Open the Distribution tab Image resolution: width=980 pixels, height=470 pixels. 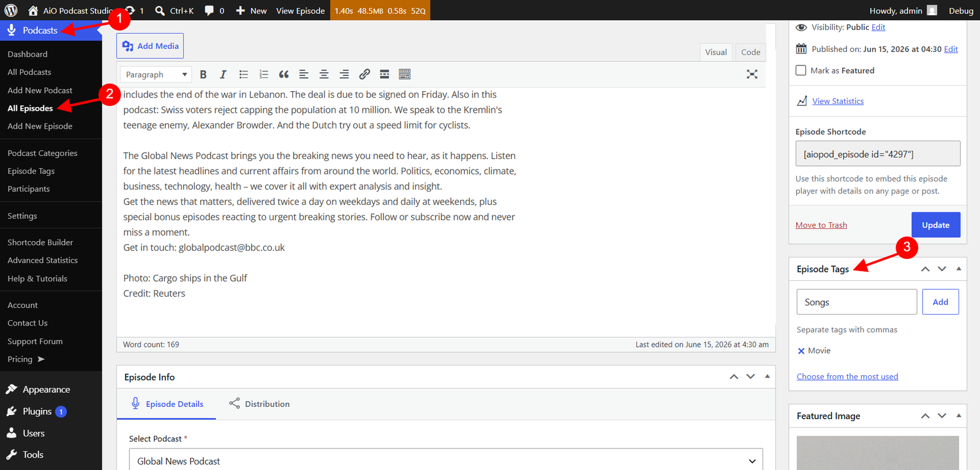(x=259, y=404)
